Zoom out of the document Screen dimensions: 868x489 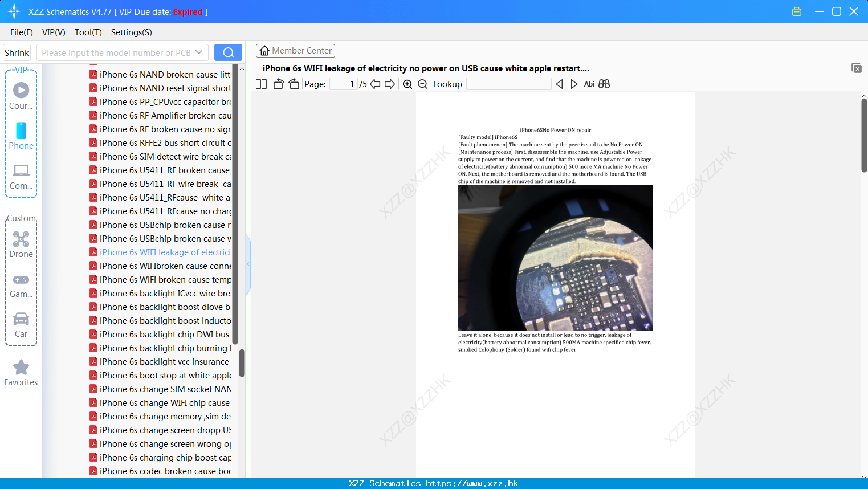pos(422,84)
